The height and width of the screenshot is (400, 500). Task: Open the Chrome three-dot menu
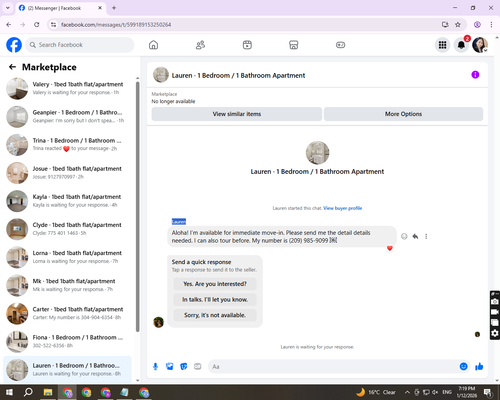pyautogui.click(x=491, y=24)
